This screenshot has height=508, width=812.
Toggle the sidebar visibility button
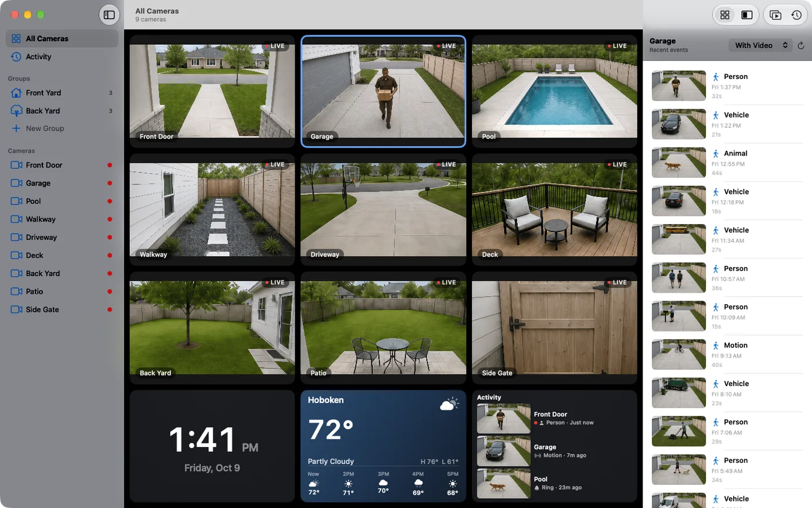point(109,15)
